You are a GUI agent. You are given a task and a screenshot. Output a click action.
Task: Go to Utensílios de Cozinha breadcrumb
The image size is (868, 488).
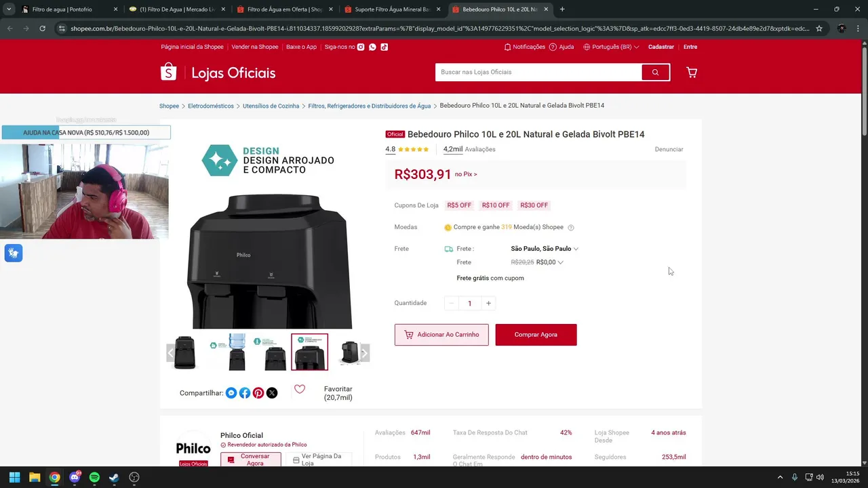(x=271, y=106)
